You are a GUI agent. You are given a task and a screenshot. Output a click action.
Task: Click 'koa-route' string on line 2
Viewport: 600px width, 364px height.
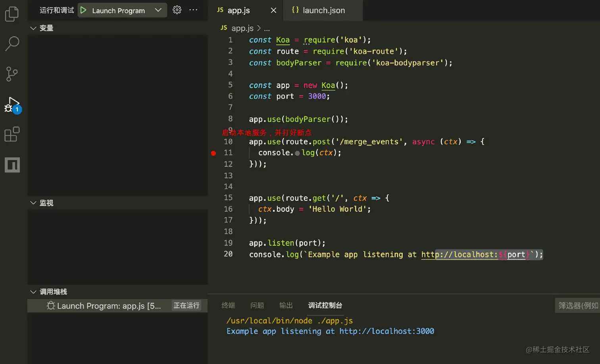click(374, 51)
